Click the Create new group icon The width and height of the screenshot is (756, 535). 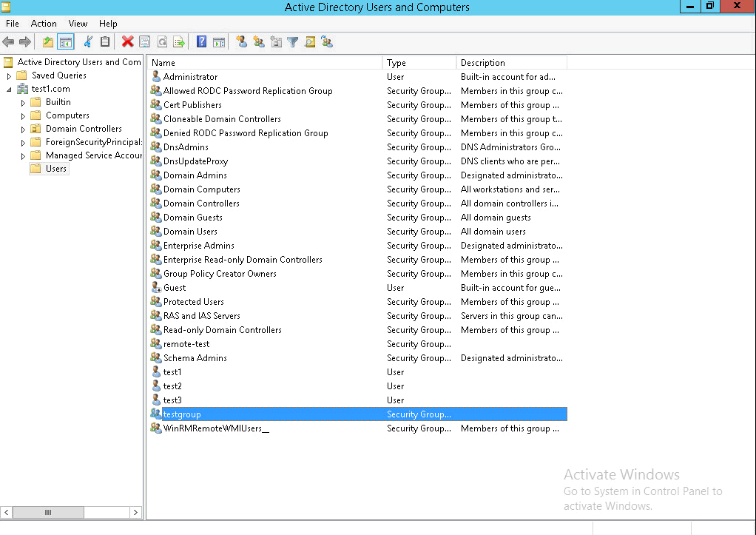coord(259,42)
